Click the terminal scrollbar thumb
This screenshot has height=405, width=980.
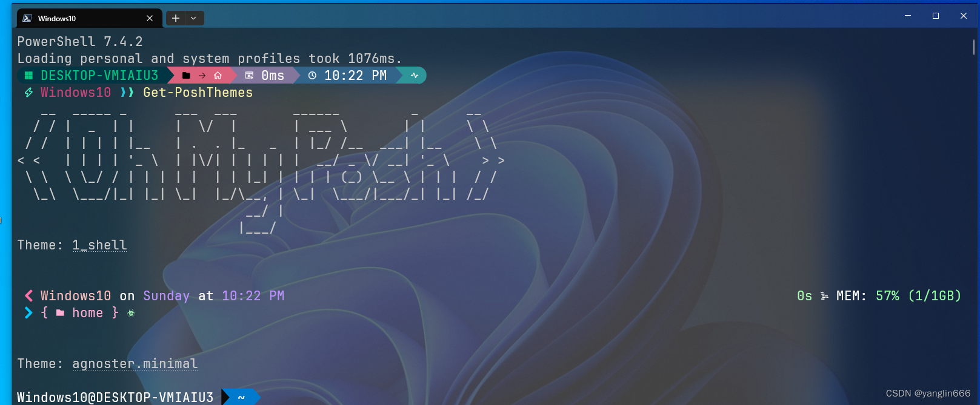tap(974, 47)
